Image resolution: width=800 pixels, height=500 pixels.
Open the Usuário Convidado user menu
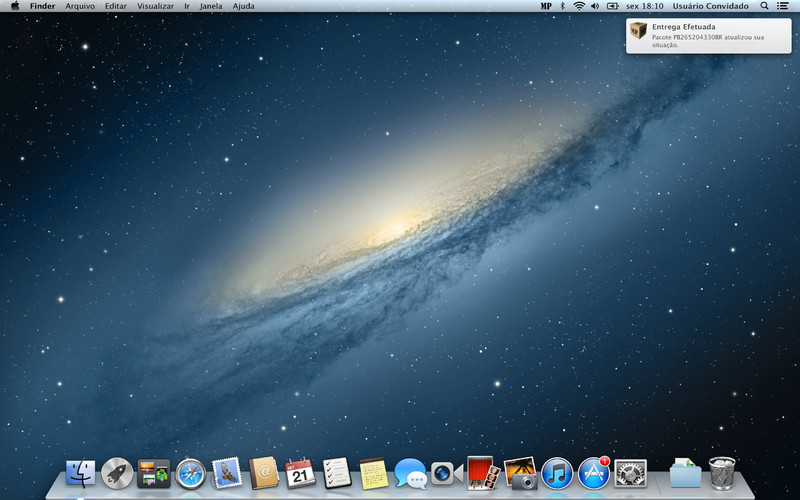click(x=710, y=6)
